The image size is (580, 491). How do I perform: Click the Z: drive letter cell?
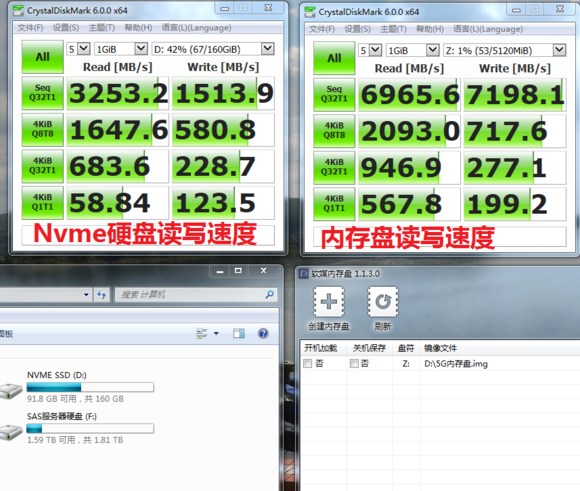[406, 364]
